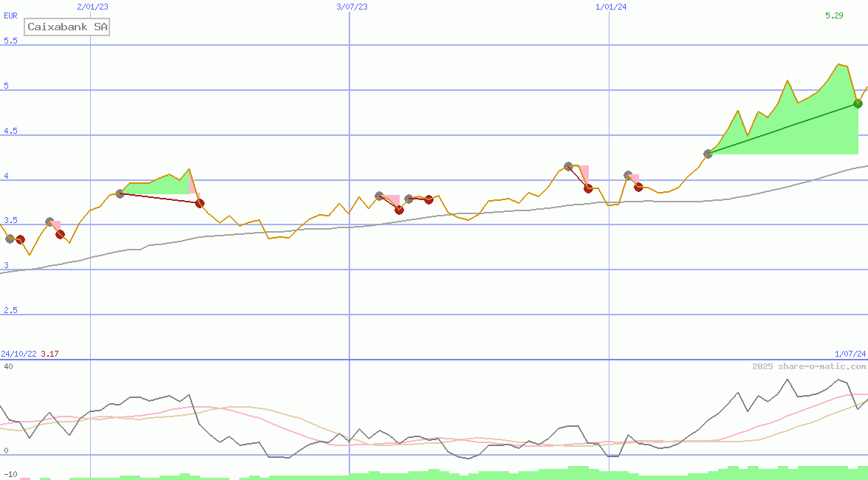The width and height of the screenshot is (868, 480).
Task: Click the red exit marker ending the early 2023 green trade
Action: point(199,204)
